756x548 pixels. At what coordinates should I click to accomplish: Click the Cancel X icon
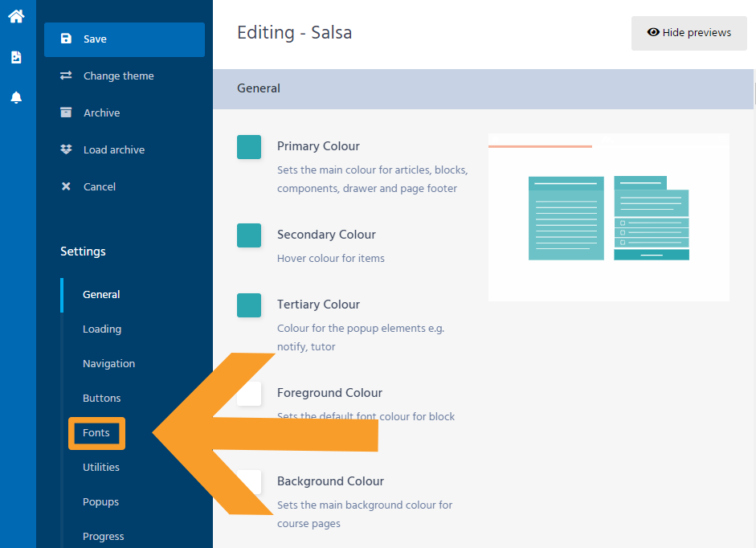pyautogui.click(x=67, y=186)
